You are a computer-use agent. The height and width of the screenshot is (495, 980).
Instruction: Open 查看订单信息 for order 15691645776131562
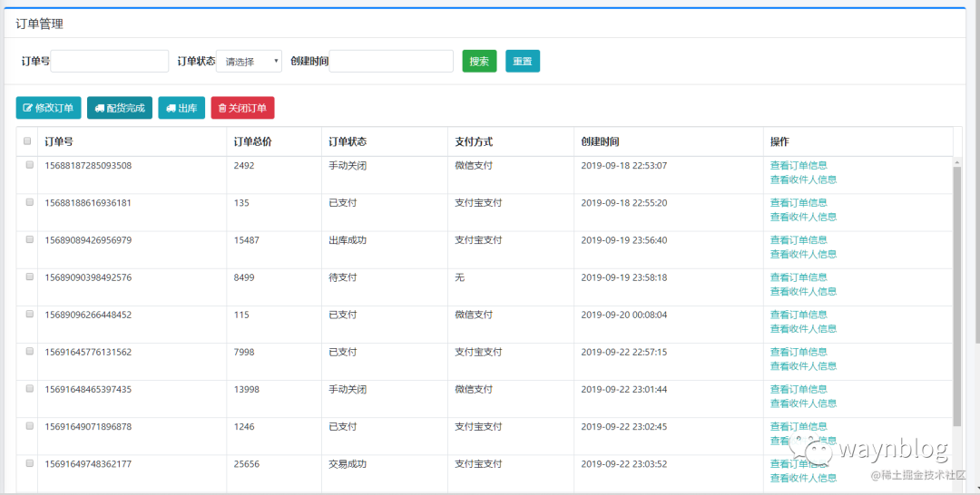[x=799, y=352]
